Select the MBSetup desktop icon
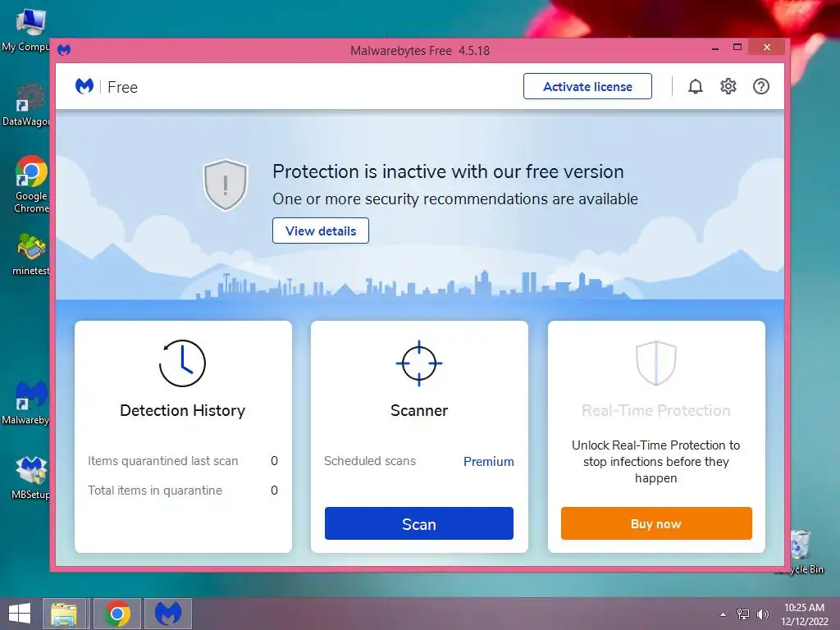 click(31, 478)
